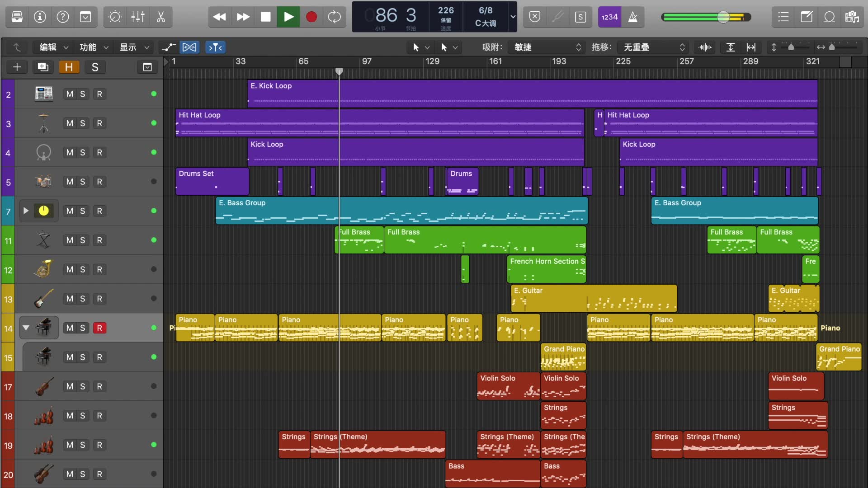The image size is (868, 488).
Task: Click the rewind to beginning button
Action: point(219,16)
